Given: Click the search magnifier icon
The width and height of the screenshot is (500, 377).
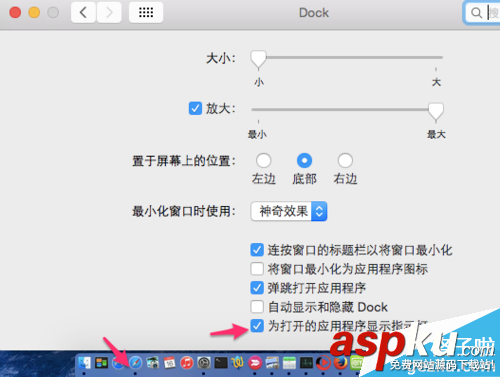Looking at the screenshot, I should coord(476,13).
